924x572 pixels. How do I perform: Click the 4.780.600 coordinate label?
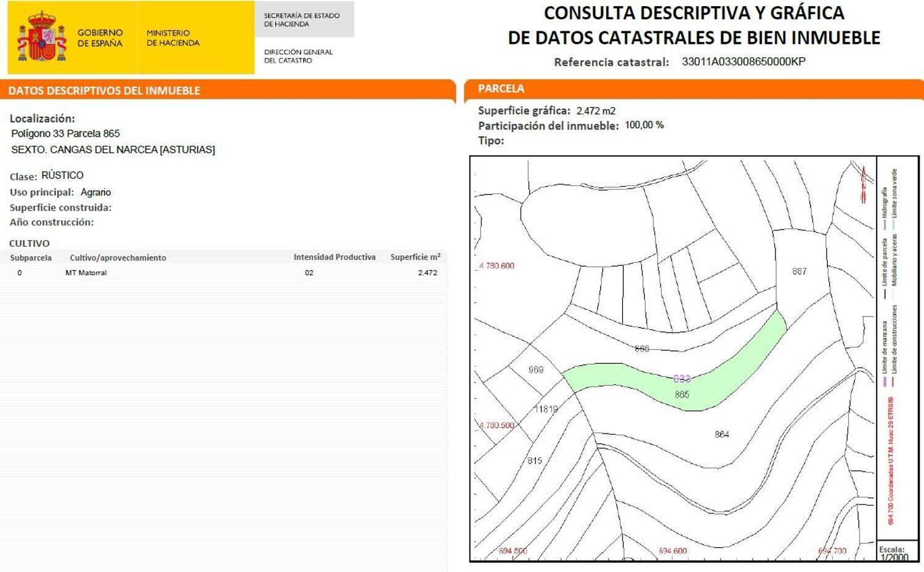[496, 265]
